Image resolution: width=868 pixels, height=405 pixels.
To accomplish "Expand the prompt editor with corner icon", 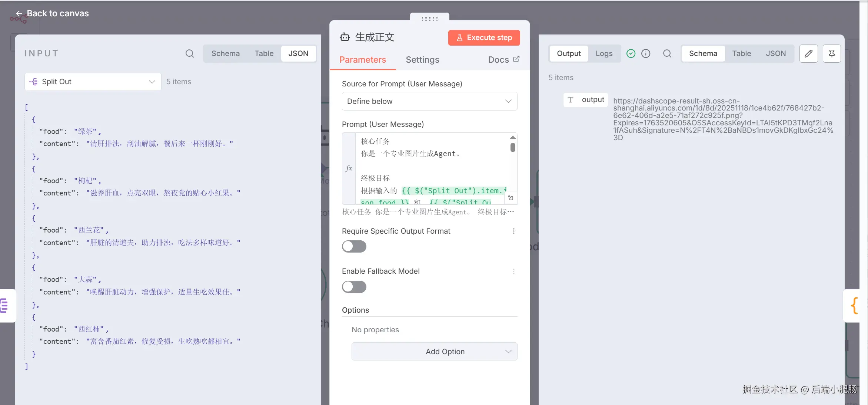I will pyautogui.click(x=511, y=198).
